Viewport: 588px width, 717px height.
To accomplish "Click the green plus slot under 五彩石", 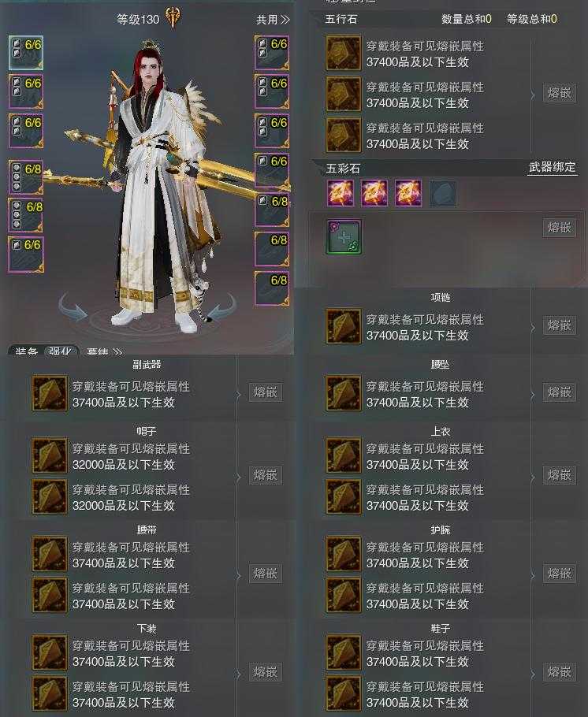I will point(344,236).
